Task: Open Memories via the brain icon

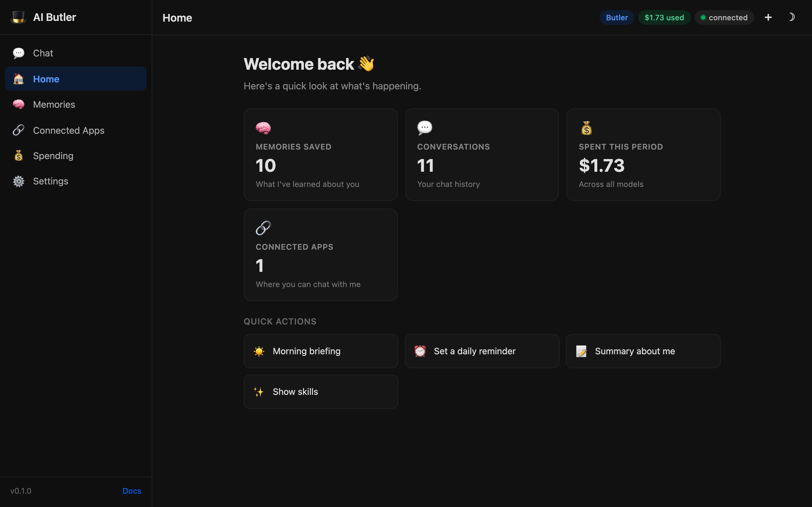Action: (x=18, y=104)
